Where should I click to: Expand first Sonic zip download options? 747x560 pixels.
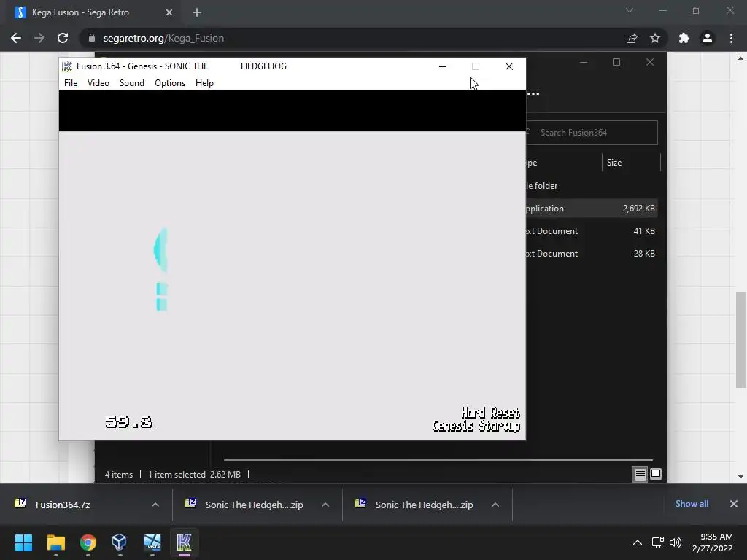[325, 505]
